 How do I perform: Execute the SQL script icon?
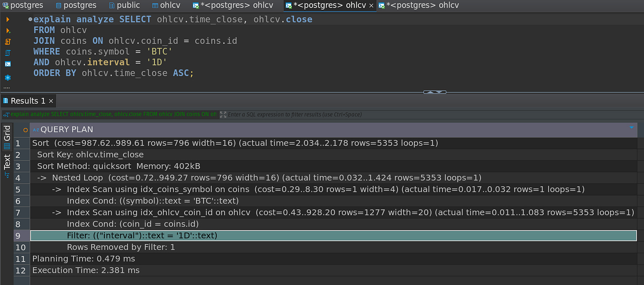[x=8, y=41]
